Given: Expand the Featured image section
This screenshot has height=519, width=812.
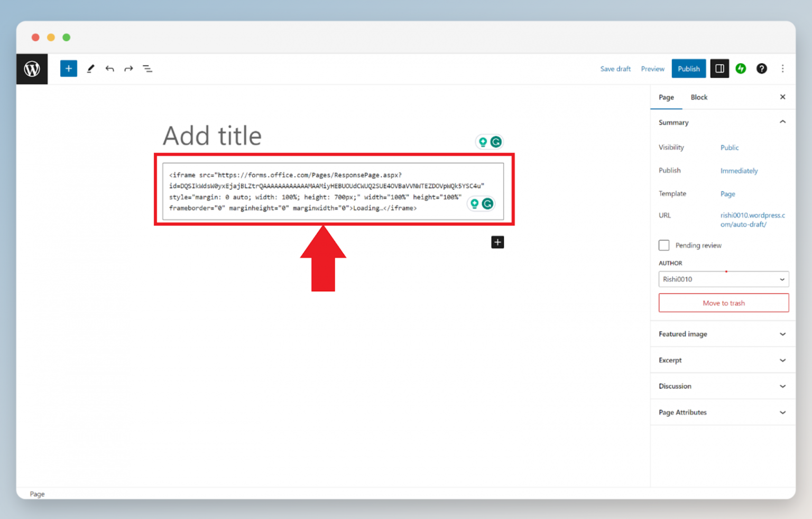Looking at the screenshot, I should (x=722, y=333).
